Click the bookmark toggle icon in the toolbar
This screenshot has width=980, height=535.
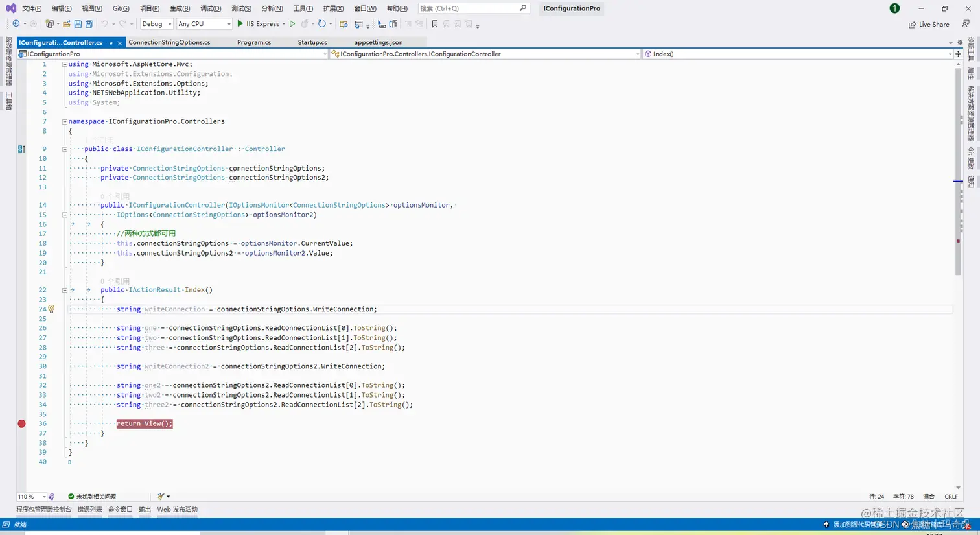(435, 24)
